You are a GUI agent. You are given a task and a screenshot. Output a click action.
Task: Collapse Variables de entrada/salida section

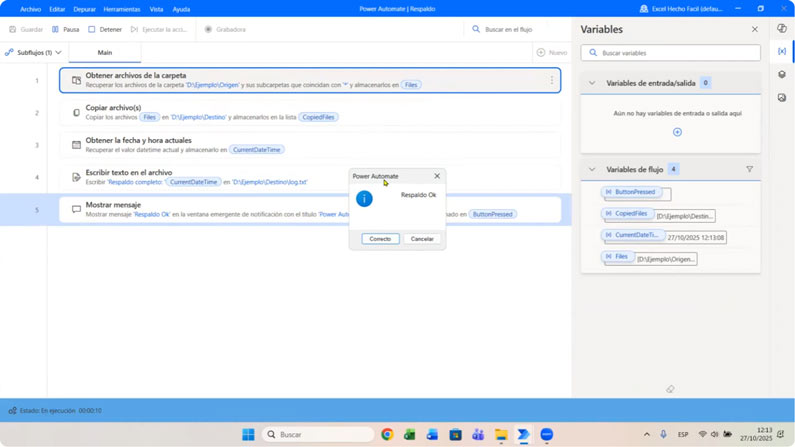592,83
